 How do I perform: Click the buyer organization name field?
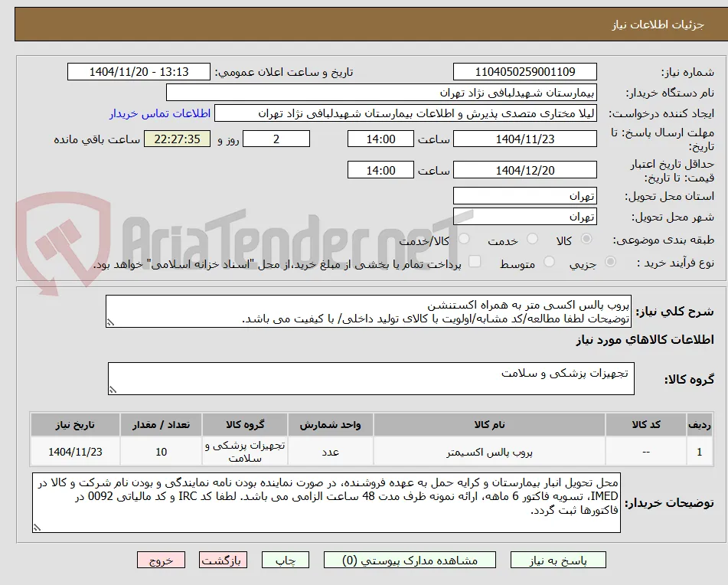tap(381, 93)
